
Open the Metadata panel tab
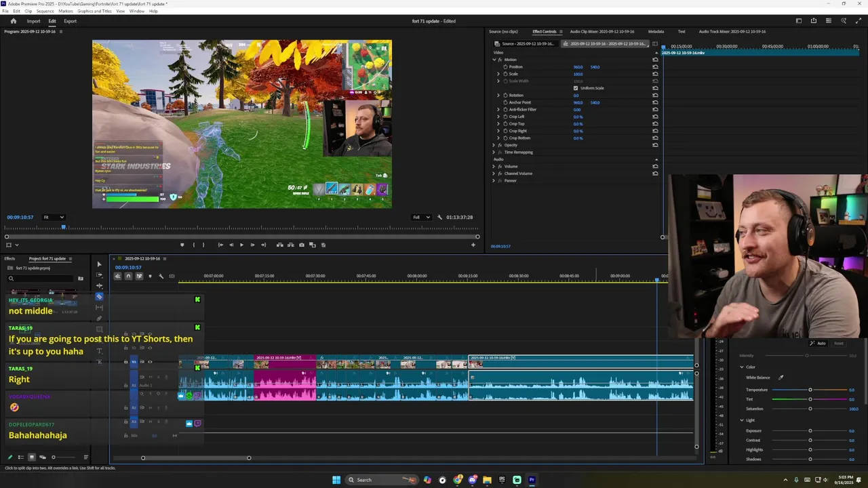coord(656,32)
